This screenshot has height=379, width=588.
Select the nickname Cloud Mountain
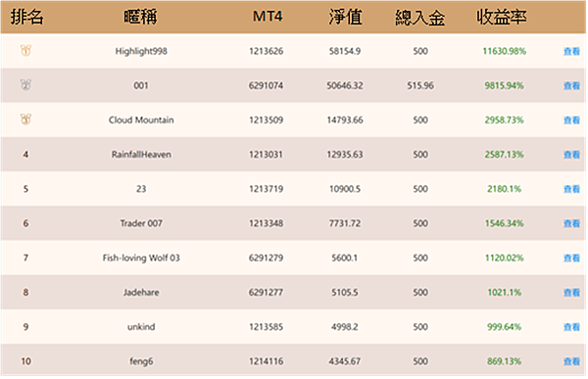point(141,119)
